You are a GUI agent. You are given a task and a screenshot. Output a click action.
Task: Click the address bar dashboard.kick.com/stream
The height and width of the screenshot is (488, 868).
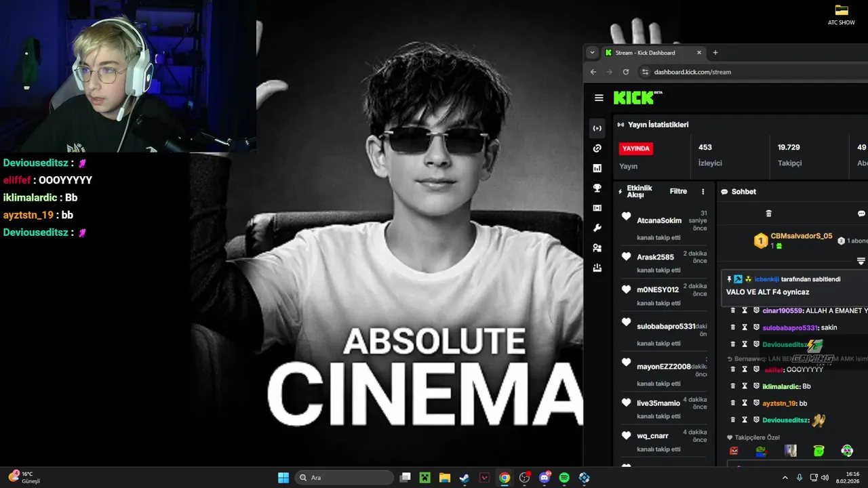pyautogui.click(x=692, y=72)
